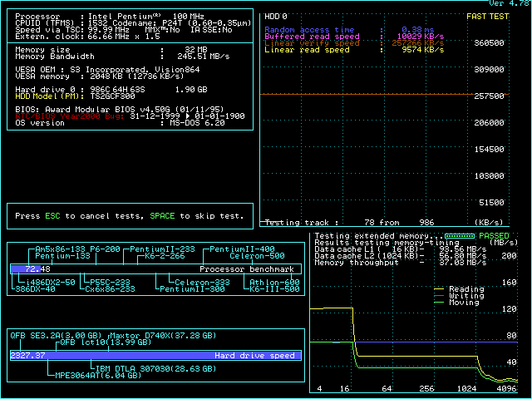Image resolution: width=532 pixels, height=399 pixels.
Task: Click OS version MS-DOS 6.20 line
Action: coord(120,123)
